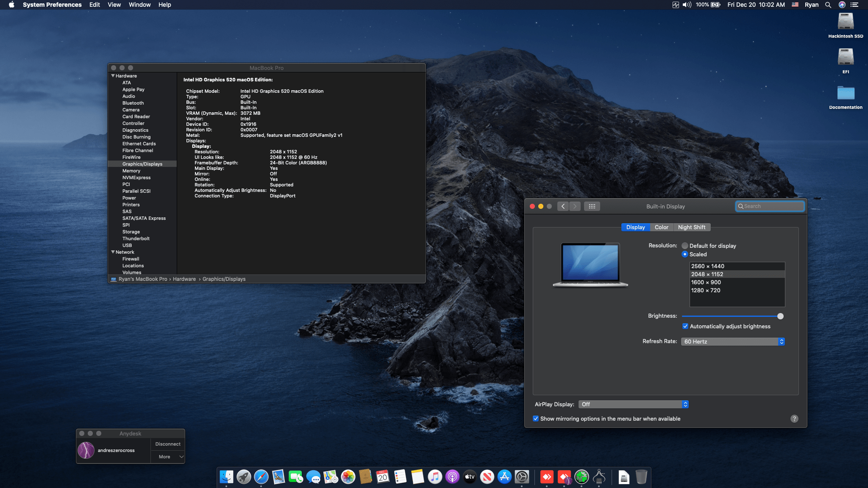Open the Window menu

(x=139, y=5)
